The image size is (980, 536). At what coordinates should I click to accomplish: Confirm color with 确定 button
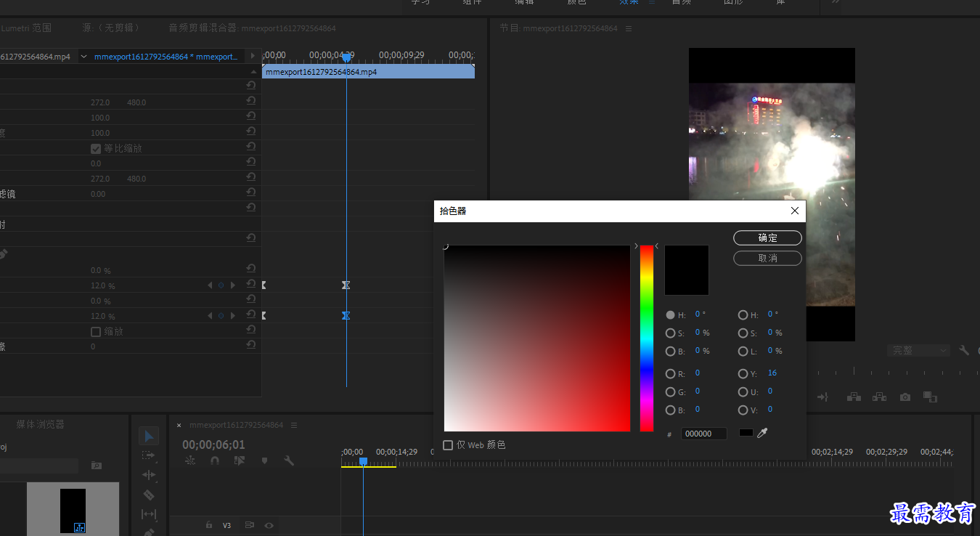[767, 237]
